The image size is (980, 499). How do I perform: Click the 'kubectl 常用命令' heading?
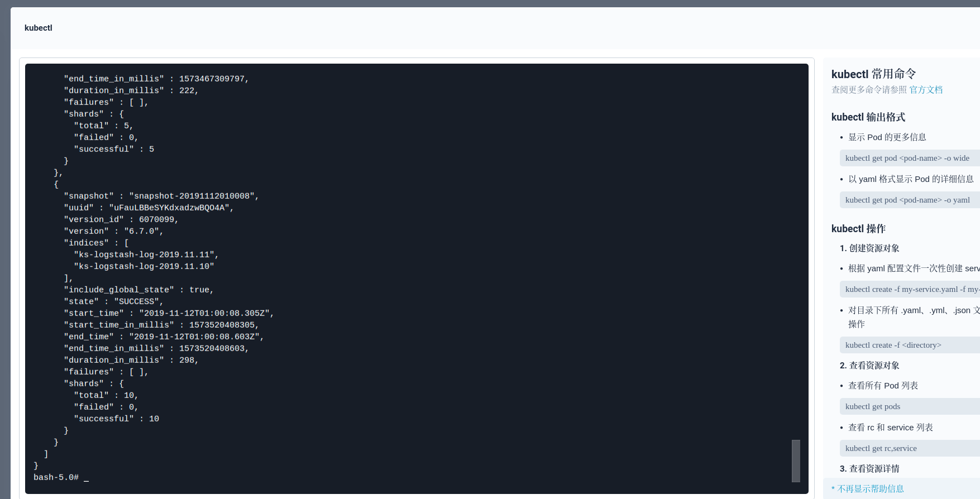[873, 74]
